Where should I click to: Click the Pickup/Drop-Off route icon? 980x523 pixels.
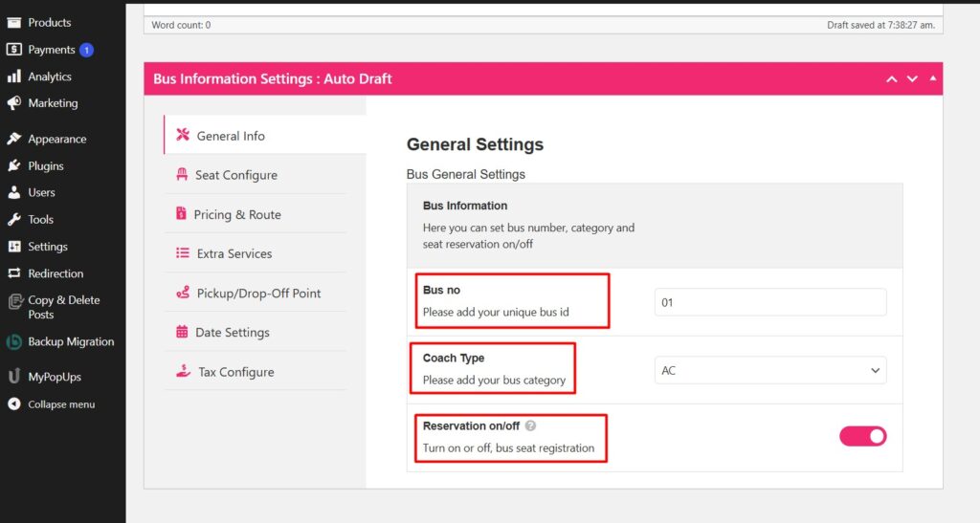(x=183, y=292)
